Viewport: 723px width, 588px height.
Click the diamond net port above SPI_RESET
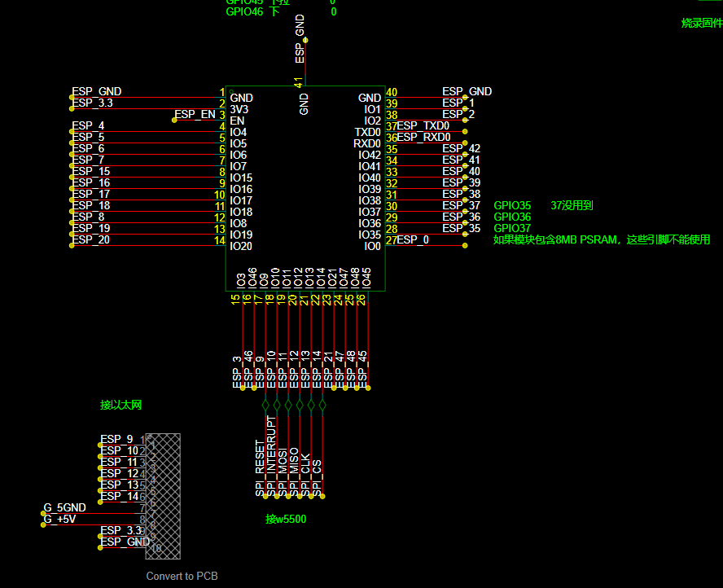(265, 406)
